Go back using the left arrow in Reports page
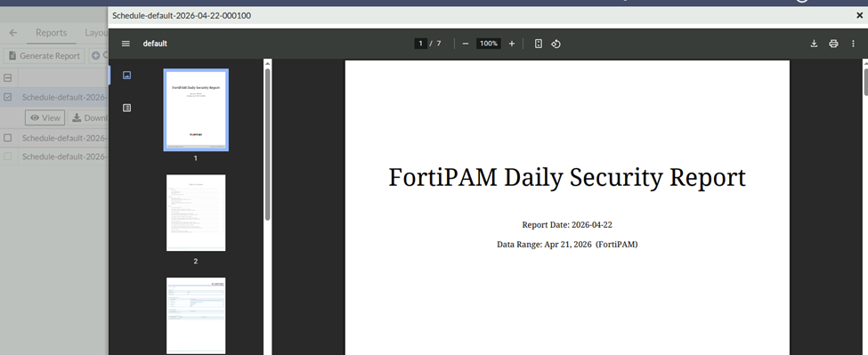This screenshot has width=868, height=355. click(13, 33)
